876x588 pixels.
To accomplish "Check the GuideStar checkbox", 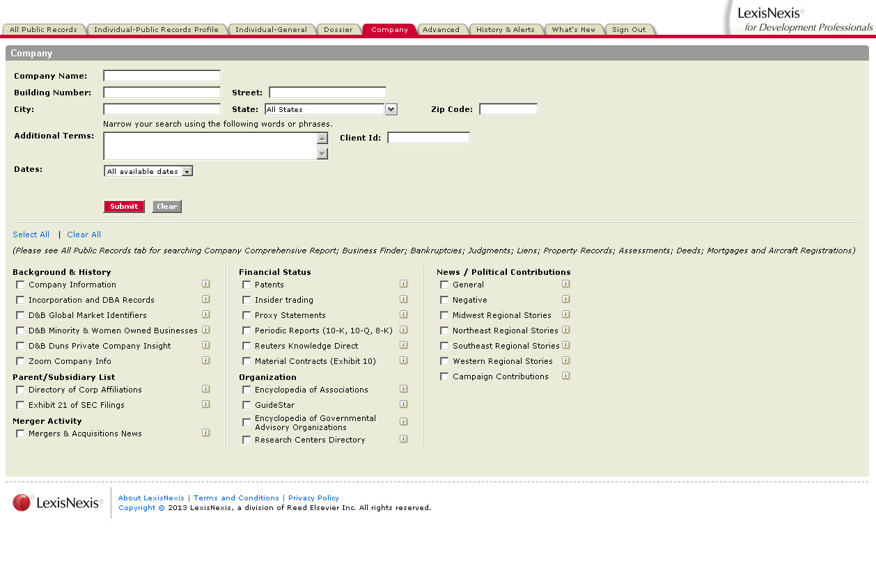I will pos(247,405).
